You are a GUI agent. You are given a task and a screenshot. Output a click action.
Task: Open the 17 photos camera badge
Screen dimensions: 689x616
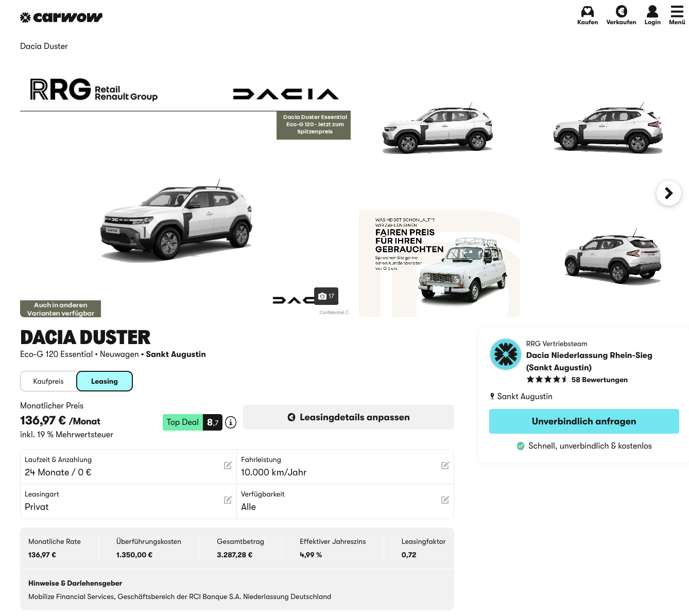tap(326, 296)
